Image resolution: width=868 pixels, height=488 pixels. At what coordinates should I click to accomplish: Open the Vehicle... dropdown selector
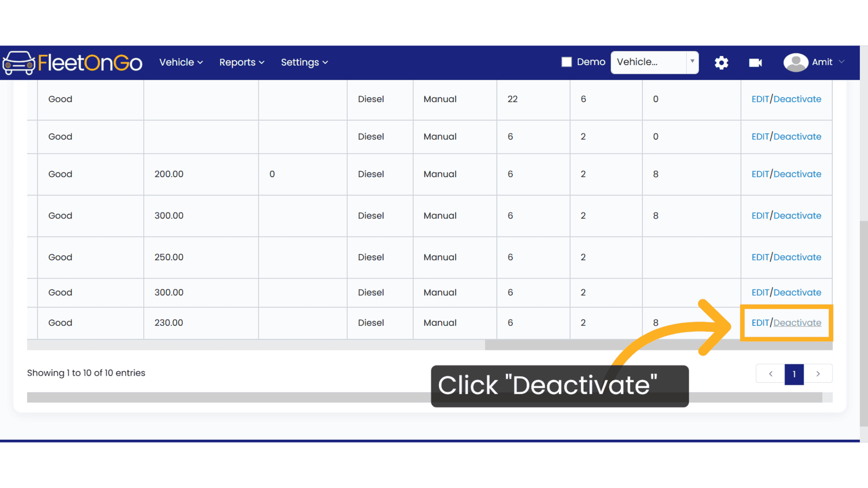654,62
